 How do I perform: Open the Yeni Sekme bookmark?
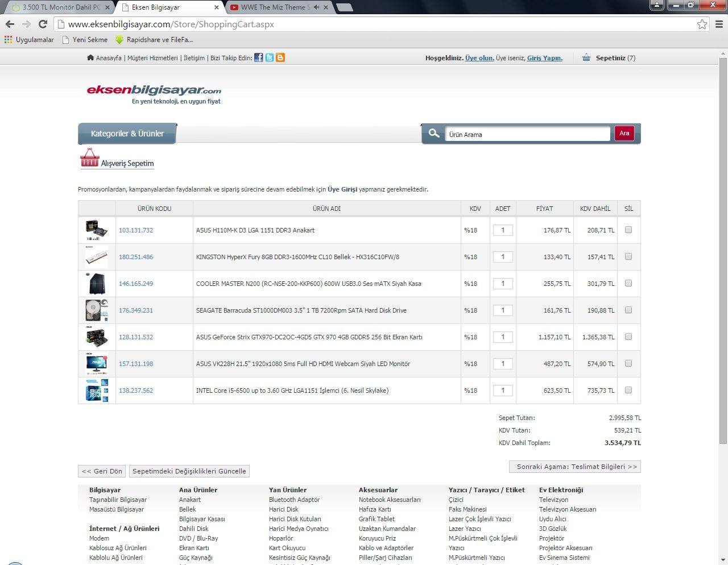click(x=85, y=40)
